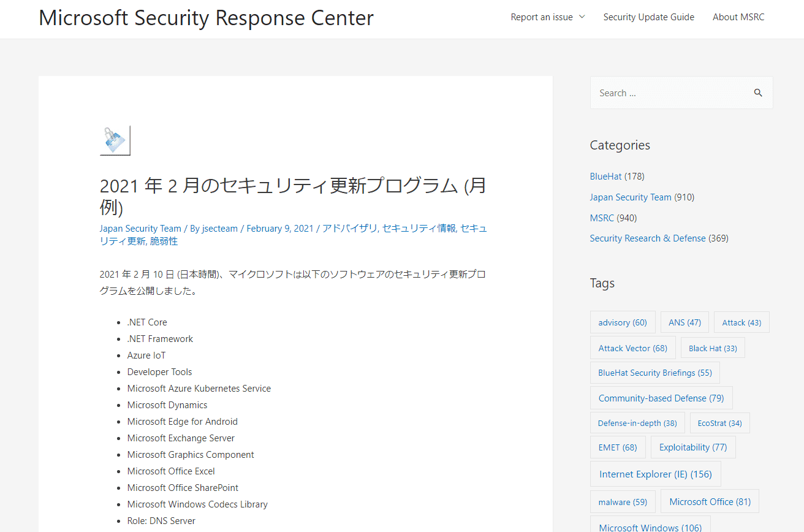Select the MSRC category link
804x532 pixels.
click(x=601, y=218)
